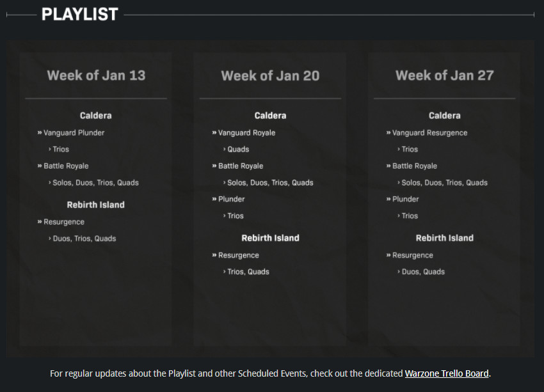Click the chevron beside Vanguard Resurgence
The height and width of the screenshot is (392, 544).
click(x=388, y=133)
